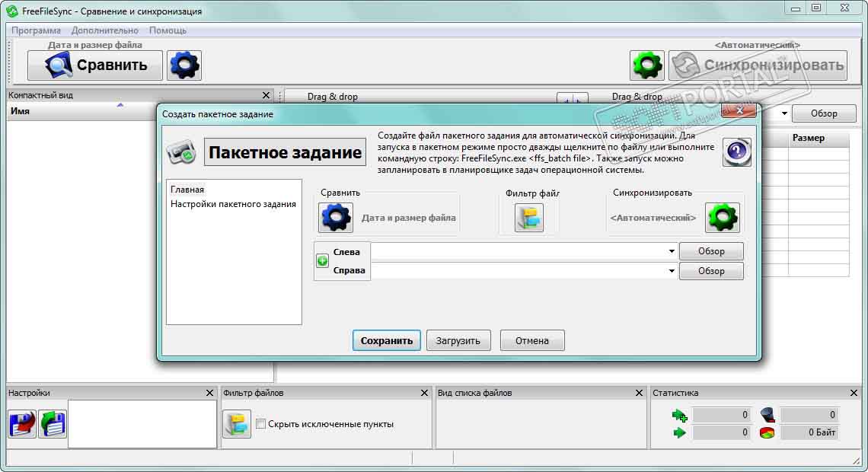Close the Статистика panel
The width and height of the screenshot is (868, 472).
854,393
